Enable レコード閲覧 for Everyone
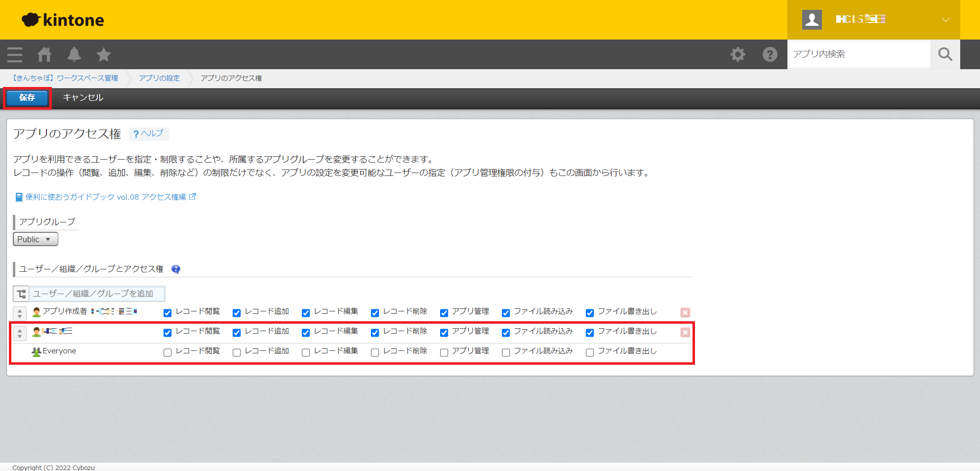980x471 pixels. pyautogui.click(x=167, y=352)
